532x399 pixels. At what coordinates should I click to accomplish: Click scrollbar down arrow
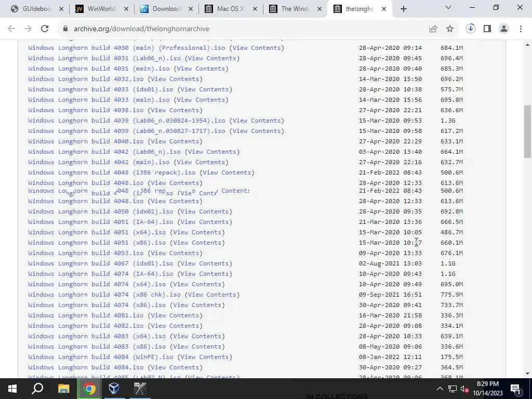pyautogui.click(x=527, y=374)
